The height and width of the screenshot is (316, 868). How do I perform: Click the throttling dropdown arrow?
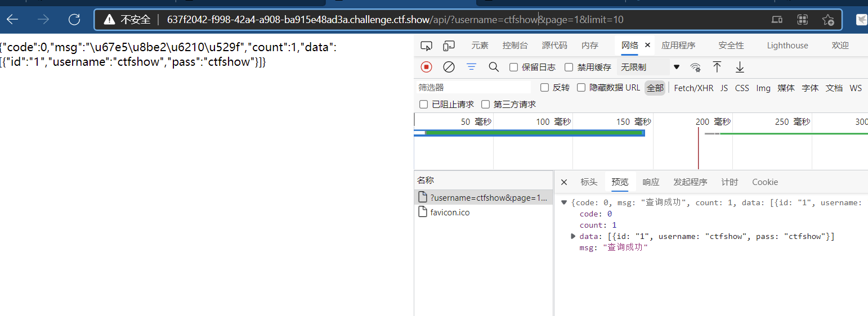click(x=677, y=67)
